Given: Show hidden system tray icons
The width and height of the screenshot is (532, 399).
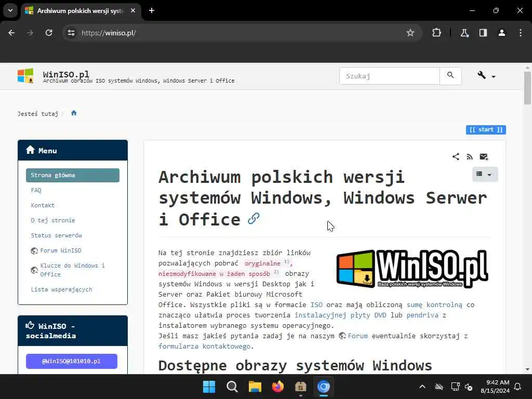Looking at the screenshot, I should [x=422, y=387].
